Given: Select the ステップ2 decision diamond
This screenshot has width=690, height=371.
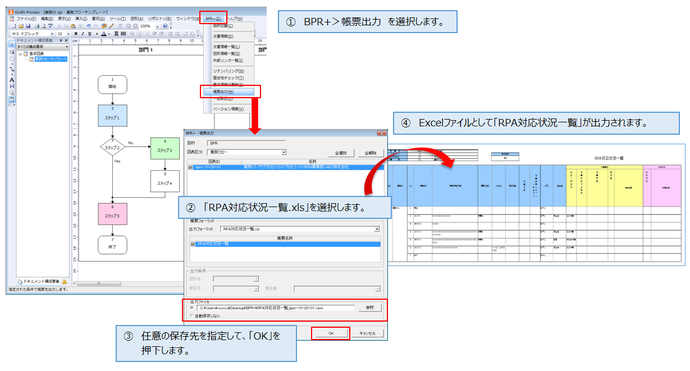Looking at the screenshot, I should click(112, 147).
